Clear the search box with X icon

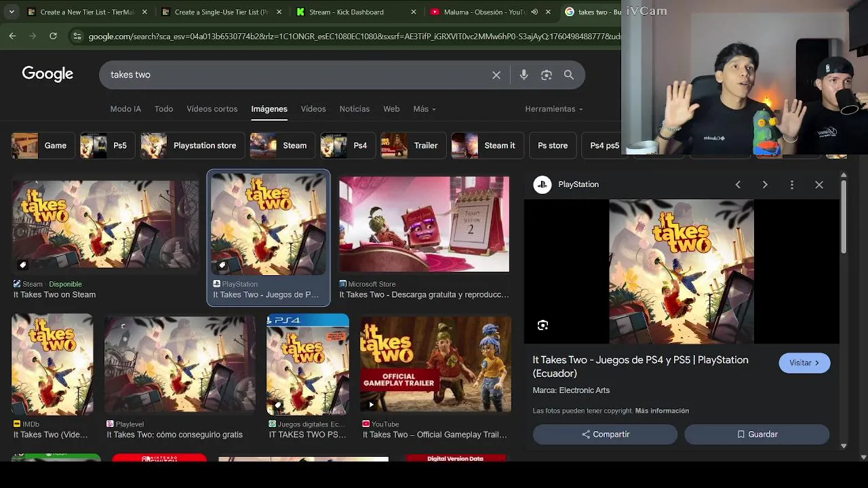(496, 75)
